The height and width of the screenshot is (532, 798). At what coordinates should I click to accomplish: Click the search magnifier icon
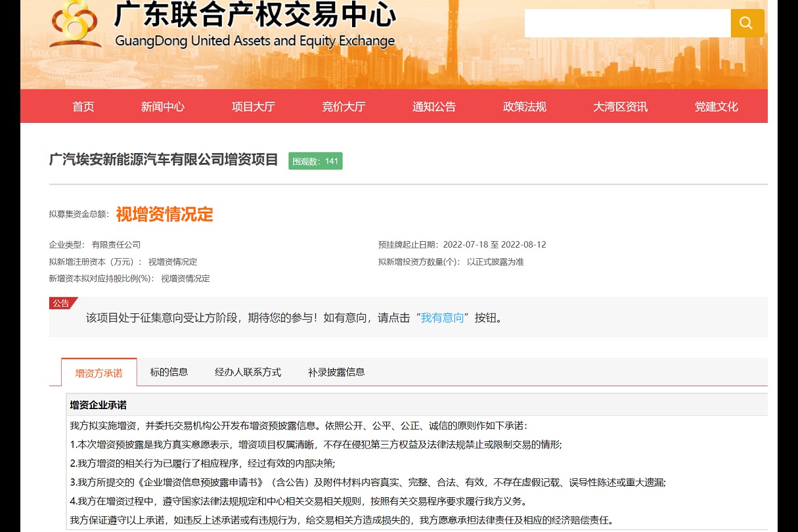pos(747,22)
